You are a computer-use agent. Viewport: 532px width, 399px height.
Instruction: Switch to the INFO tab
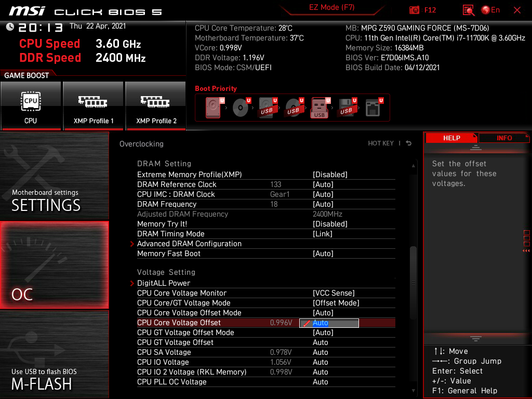pos(504,138)
